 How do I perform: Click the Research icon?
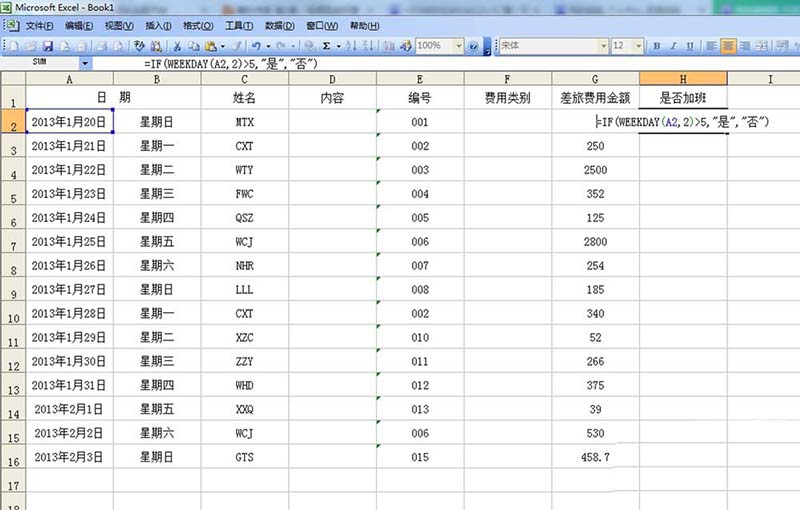coord(156,46)
